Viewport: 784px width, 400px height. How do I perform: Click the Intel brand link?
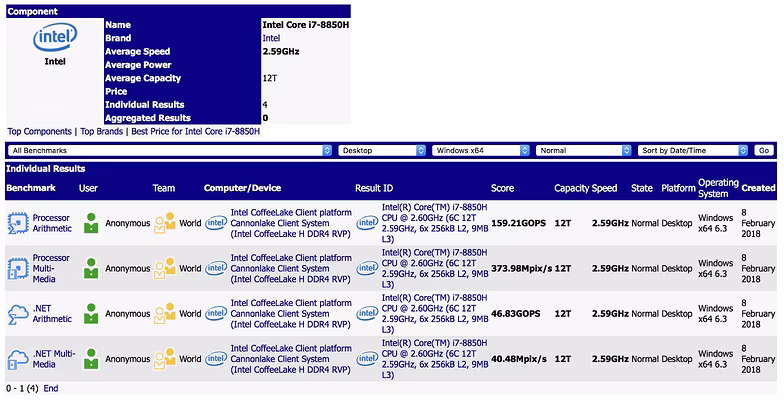pos(272,38)
